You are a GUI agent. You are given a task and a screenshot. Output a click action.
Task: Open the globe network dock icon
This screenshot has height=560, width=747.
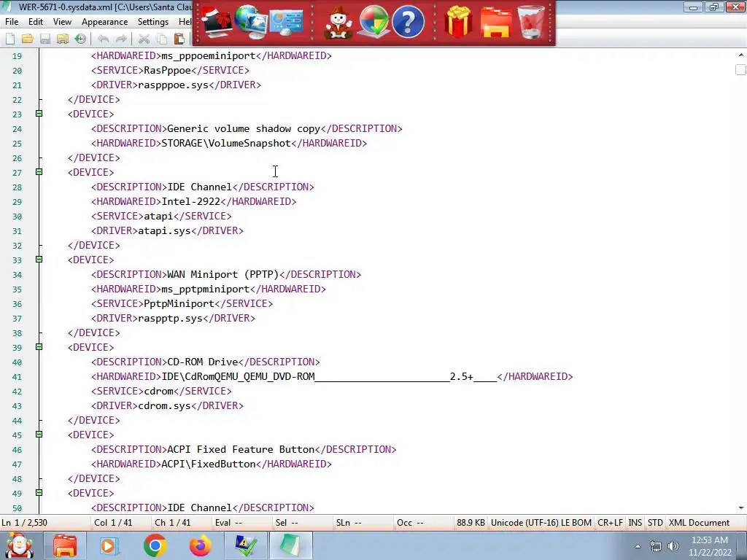click(x=251, y=22)
